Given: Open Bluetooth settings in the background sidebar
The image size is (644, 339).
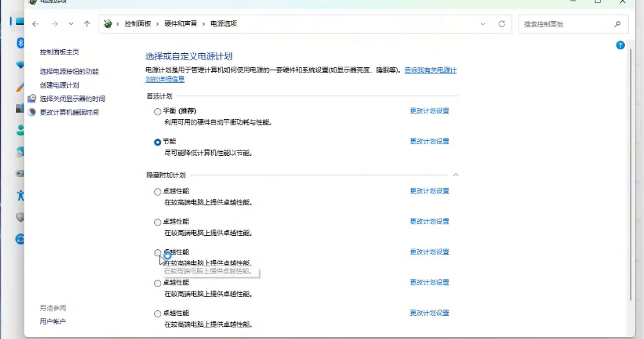Looking at the screenshot, I should tap(20, 42).
